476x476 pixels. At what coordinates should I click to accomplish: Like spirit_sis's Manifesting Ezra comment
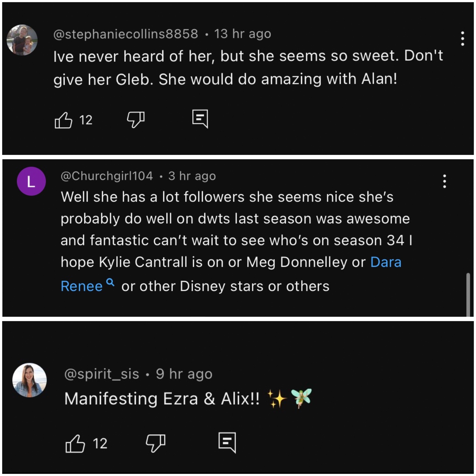75,443
